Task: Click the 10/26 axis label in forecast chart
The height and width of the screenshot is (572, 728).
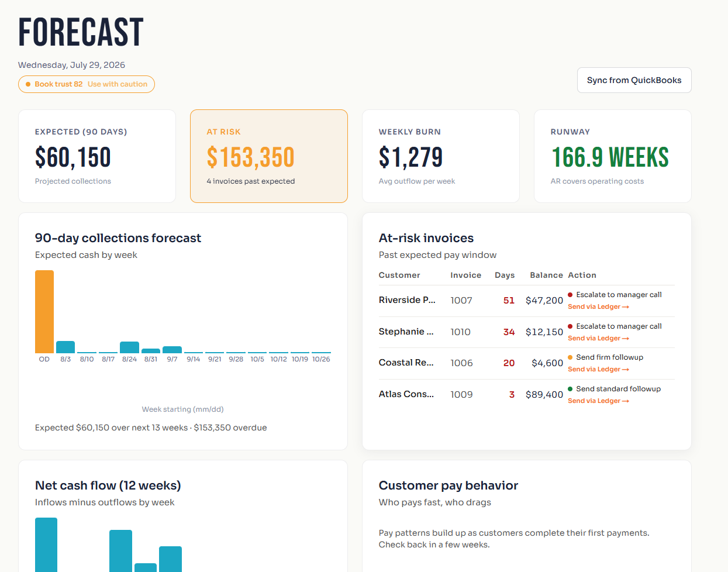Action: click(x=321, y=359)
